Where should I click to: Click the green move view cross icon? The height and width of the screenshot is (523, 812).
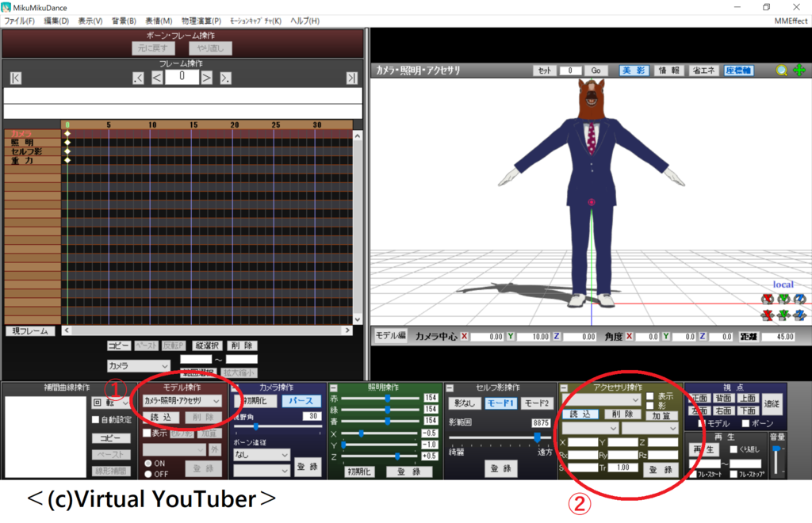799,71
